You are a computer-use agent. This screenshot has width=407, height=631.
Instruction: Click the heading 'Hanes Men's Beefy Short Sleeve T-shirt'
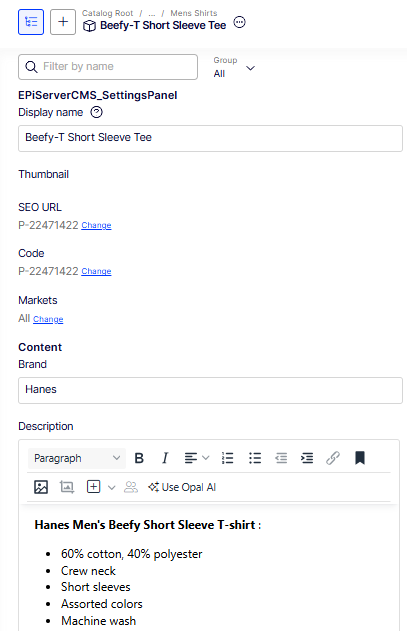[145, 525]
